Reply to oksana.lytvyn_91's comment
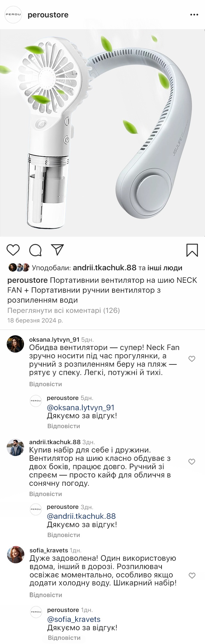The height and width of the screenshot is (644, 205). click(45, 384)
